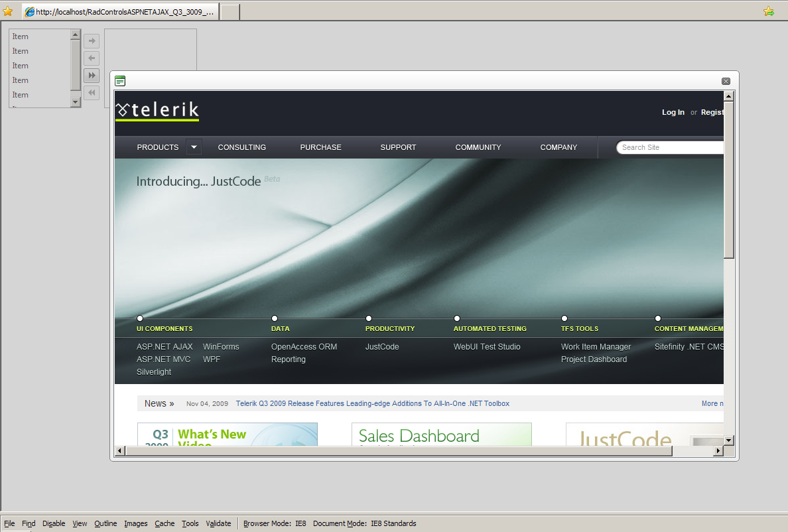Open the COMMUNITY menu item
Screen dimensions: 788x532
click(478, 147)
